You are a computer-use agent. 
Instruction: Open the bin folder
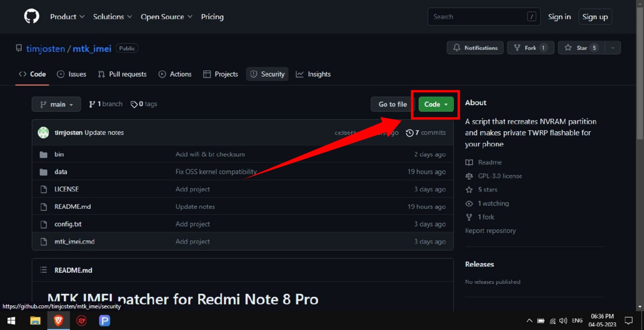tap(59, 154)
